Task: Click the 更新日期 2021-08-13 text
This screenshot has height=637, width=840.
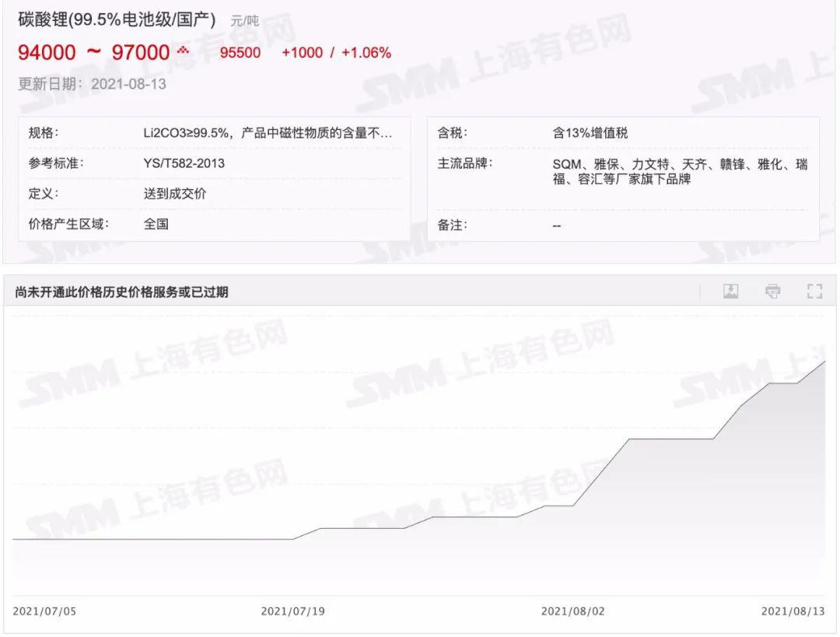Action: (x=92, y=84)
